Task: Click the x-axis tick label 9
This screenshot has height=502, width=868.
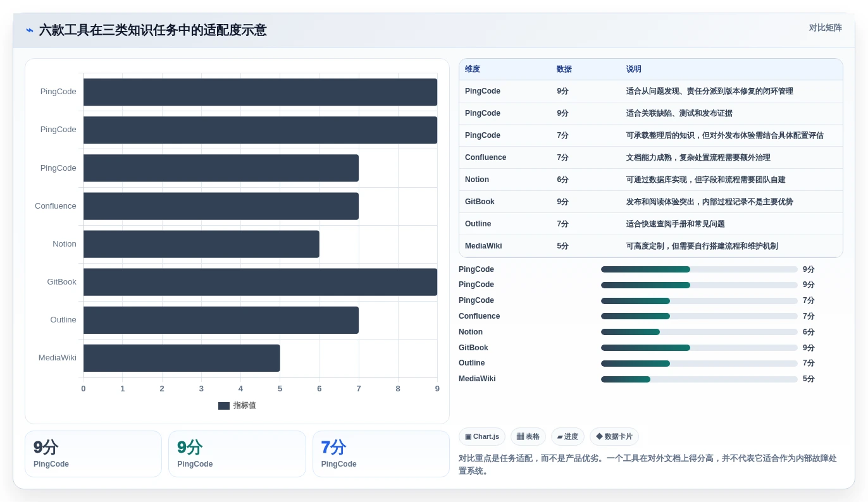Action: tap(437, 389)
